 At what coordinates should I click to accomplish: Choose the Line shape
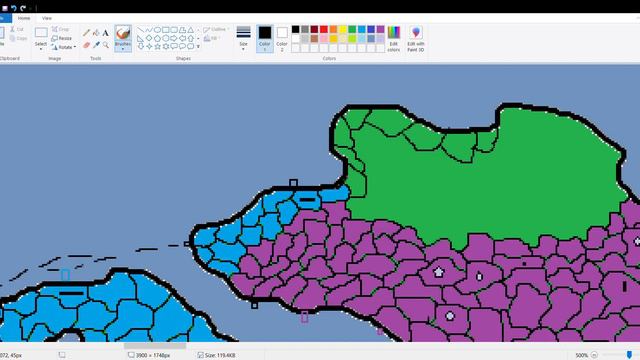tap(140, 30)
